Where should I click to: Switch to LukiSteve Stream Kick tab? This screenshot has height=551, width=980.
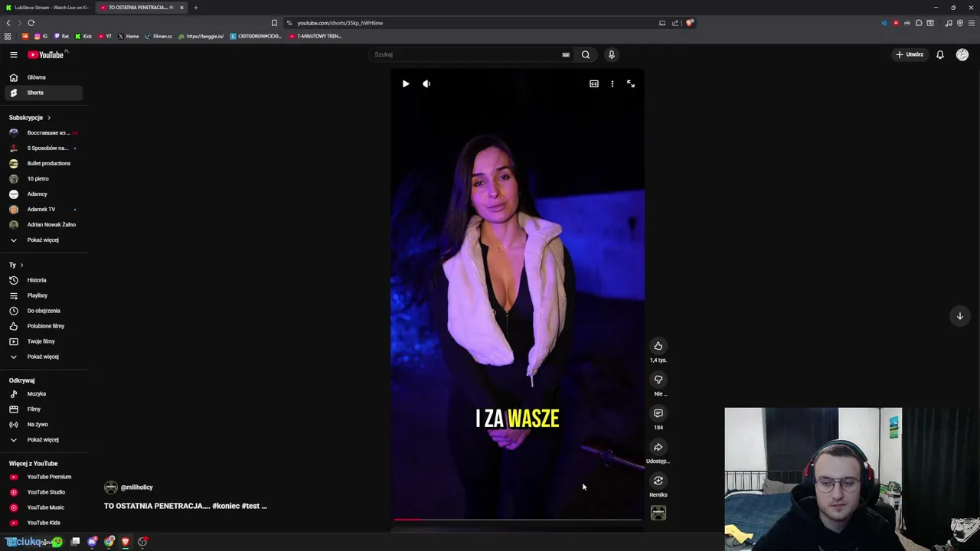[47, 8]
